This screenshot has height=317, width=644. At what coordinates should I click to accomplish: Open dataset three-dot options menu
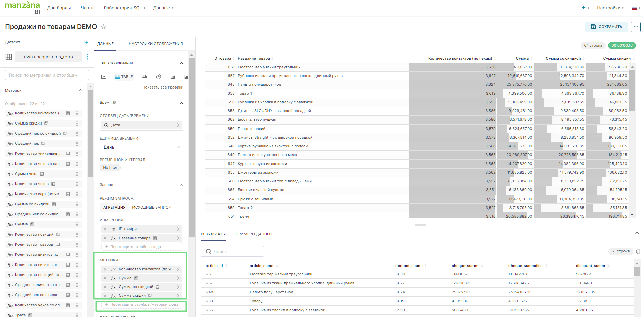pyautogui.click(x=88, y=57)
